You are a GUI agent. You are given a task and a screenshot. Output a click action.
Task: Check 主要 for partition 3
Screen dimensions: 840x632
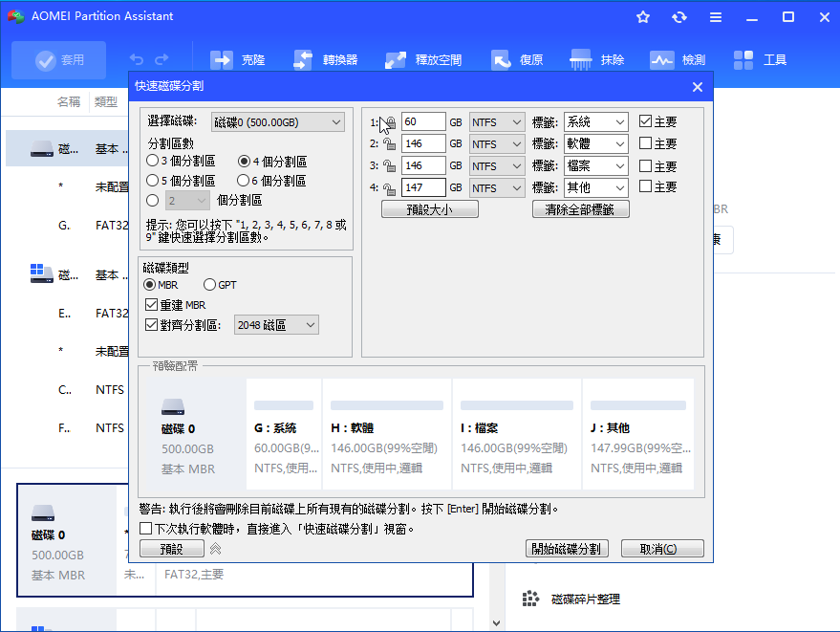[x=645, y=165]
